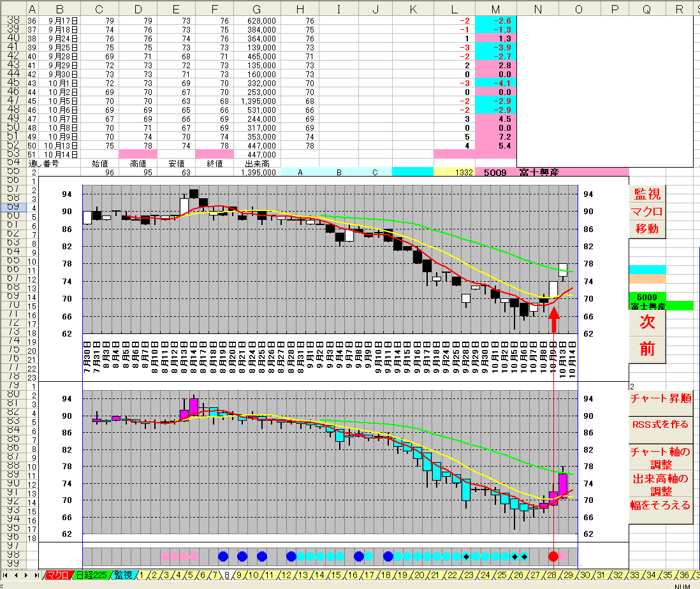Screen dimensions: 700x589
Task: Switch to sheet tab 28
Action: click(552, 576)
